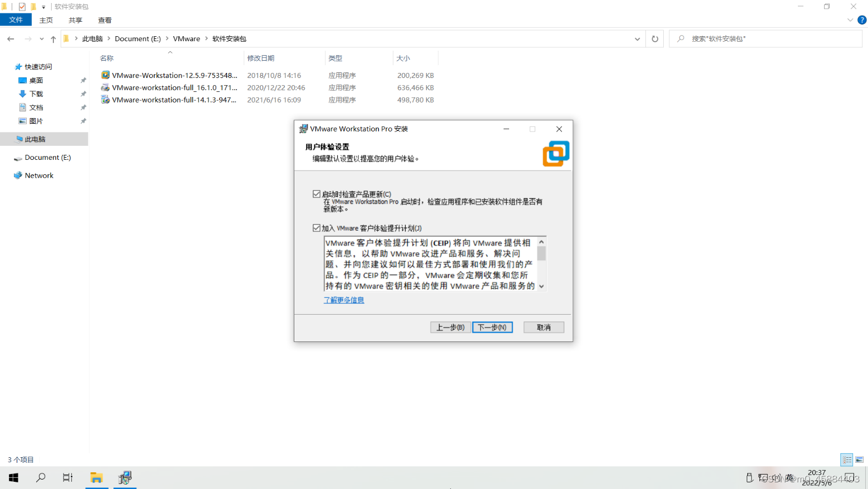
Task: Switch to the 查看 ribbon tab
Action: pos(105,20)
